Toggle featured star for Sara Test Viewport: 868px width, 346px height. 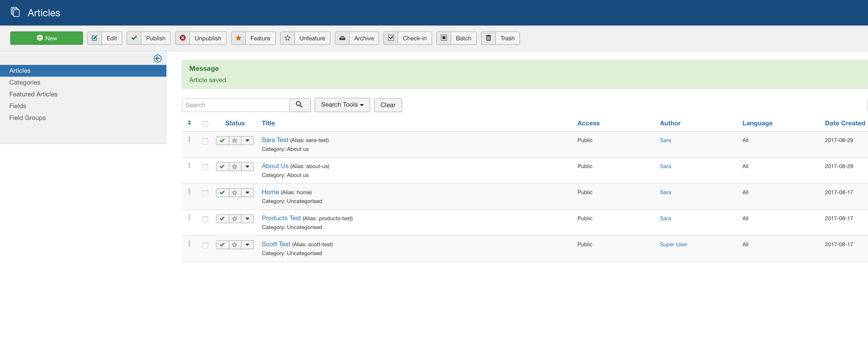234,141
